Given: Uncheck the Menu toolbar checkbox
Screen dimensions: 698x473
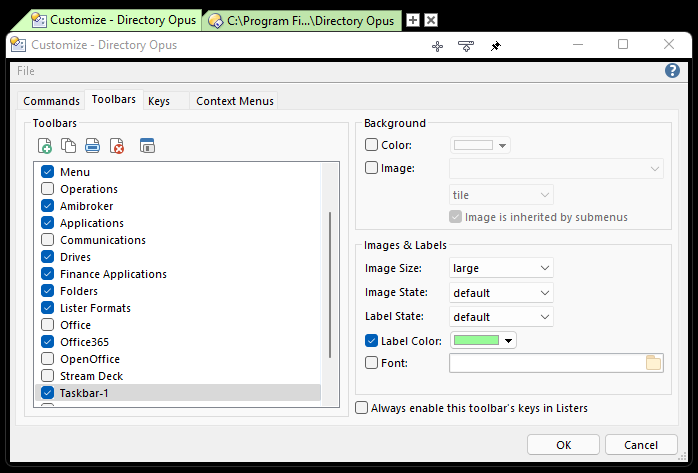Looking at the screenshot, I should coord(48,172).
